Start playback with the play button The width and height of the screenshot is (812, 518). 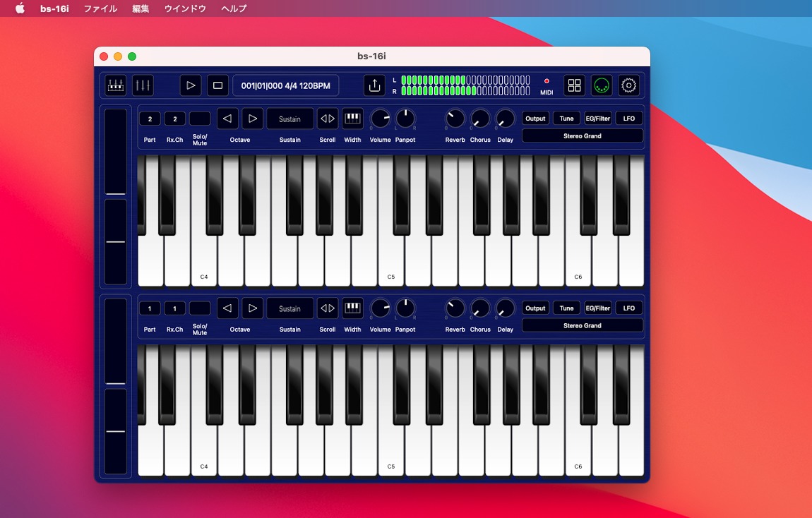[191, 85]
